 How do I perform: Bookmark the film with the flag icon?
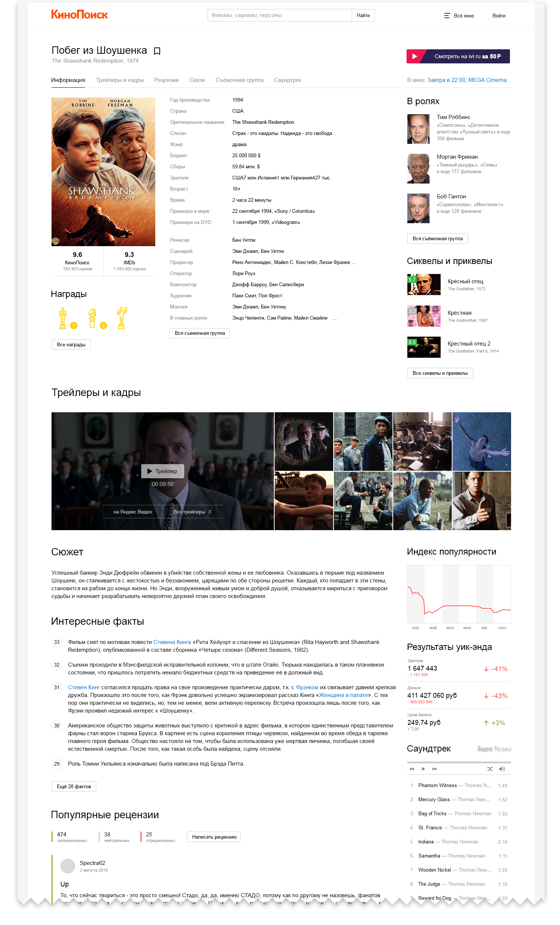pyautogui.click(x=157, y=51)
